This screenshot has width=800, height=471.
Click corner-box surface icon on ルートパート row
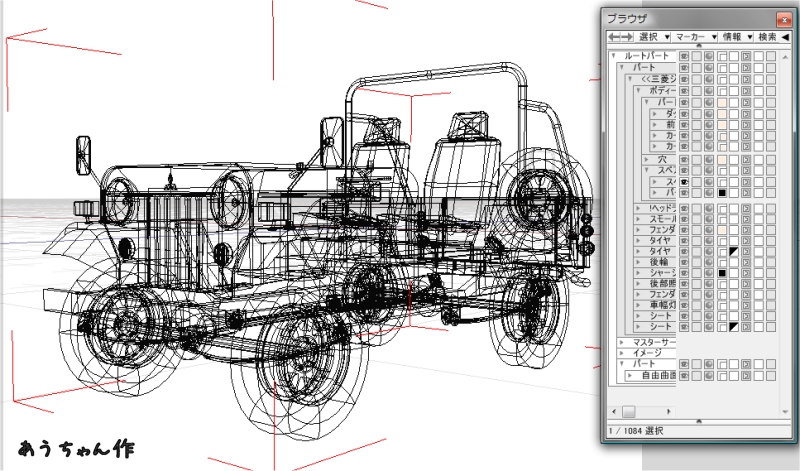(722, 56)
